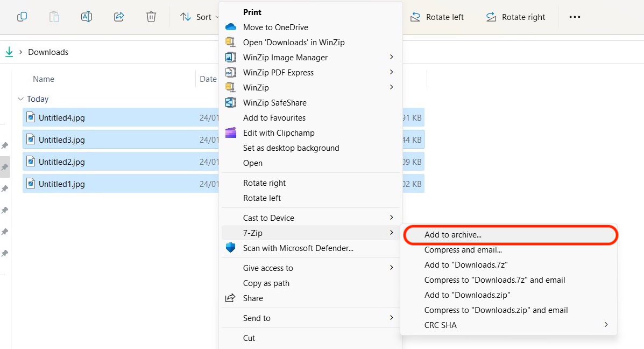Collapse the Today group
Screen dimensions: 644x349
pos(21,99)
